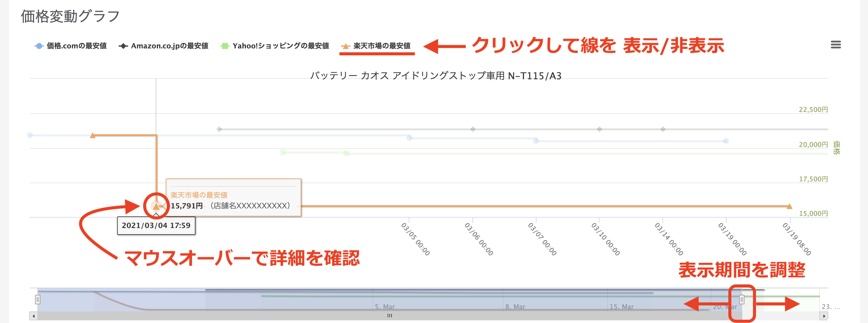
Task: Click the scrollbar left arrow button
Action: (33, 316)
